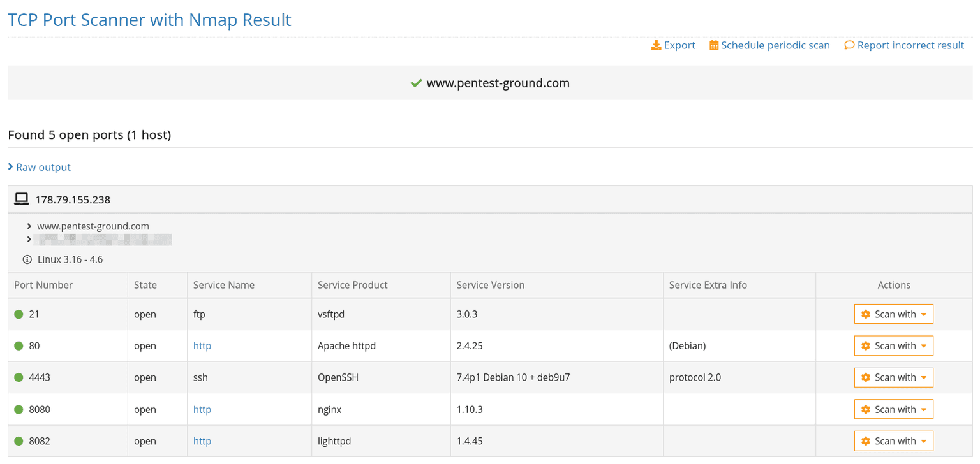Click the Scan with button for port 4443
Screen dimensions: 980x464
point(893,377)
